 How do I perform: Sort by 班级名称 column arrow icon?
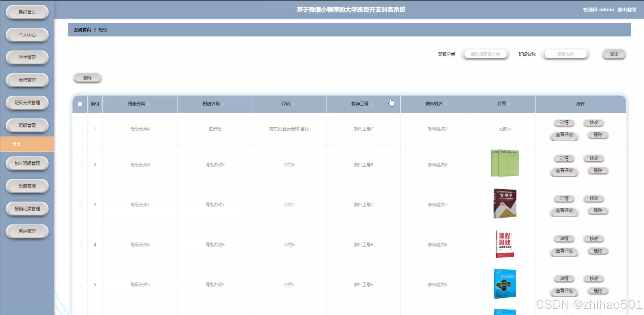click(x=223, y=104)
